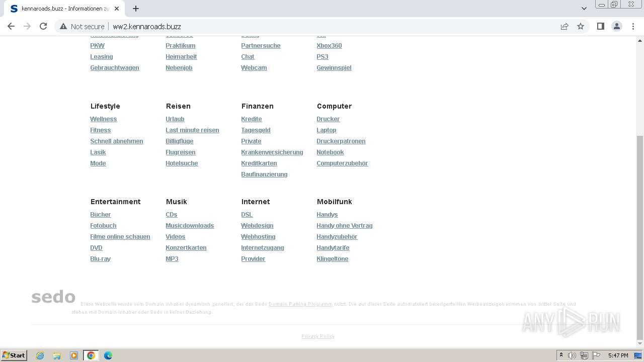Reload the current page
The height and width of the screenshot is (362, 644).
[43, 26]
